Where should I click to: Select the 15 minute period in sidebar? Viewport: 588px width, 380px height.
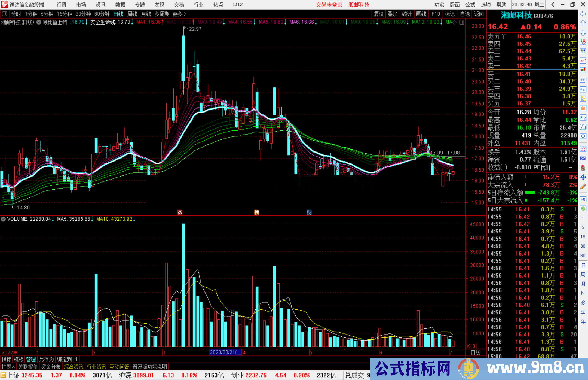point(583,237)
